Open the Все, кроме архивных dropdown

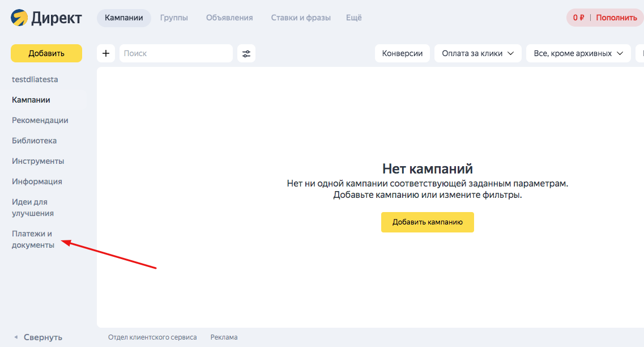(578, 53)
